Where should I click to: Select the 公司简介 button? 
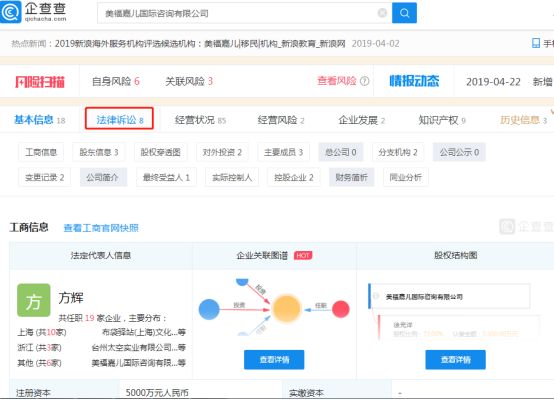pyautogui.click(x=103, y=177)
